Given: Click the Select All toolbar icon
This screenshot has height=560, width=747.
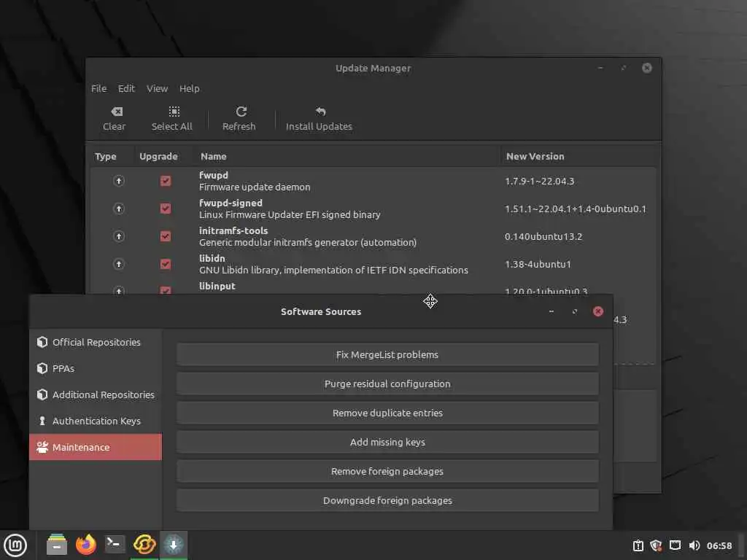Looking at the screenshot, I should [x=174, y=112].
